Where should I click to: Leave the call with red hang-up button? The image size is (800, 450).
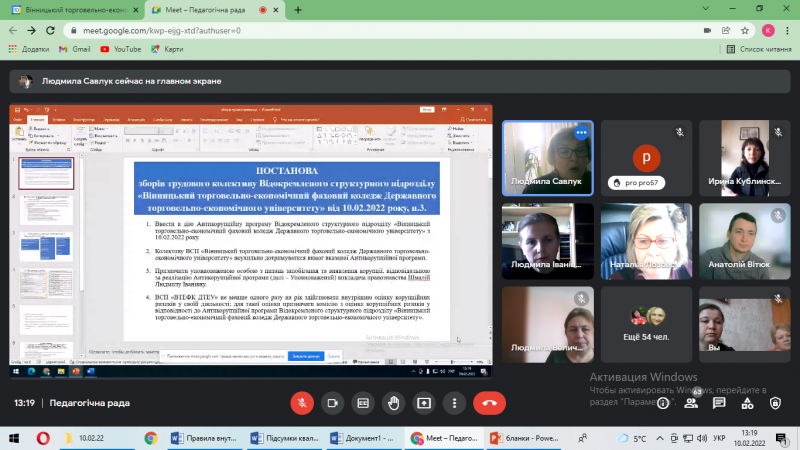pos(489,403)
